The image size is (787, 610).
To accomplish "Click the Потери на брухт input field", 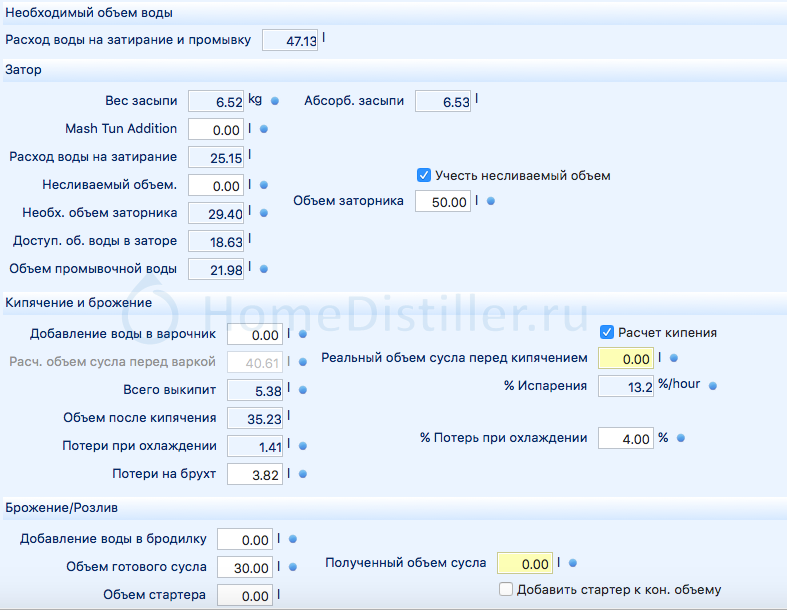I will pyautogui.click(x=254, y=475).
